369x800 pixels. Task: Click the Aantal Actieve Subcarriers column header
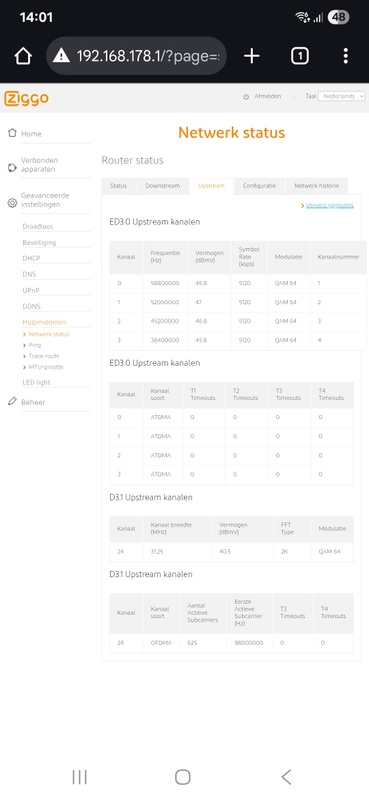(203, 613)
